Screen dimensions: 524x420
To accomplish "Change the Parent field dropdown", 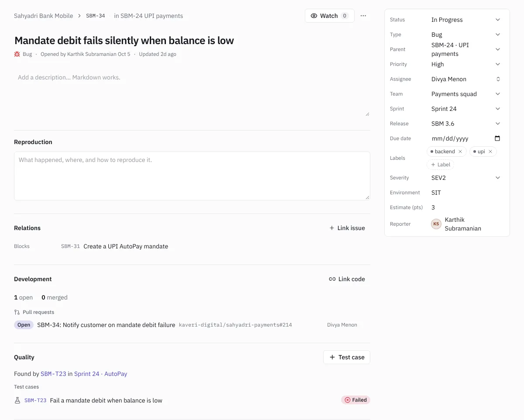I will pos(466,49).
